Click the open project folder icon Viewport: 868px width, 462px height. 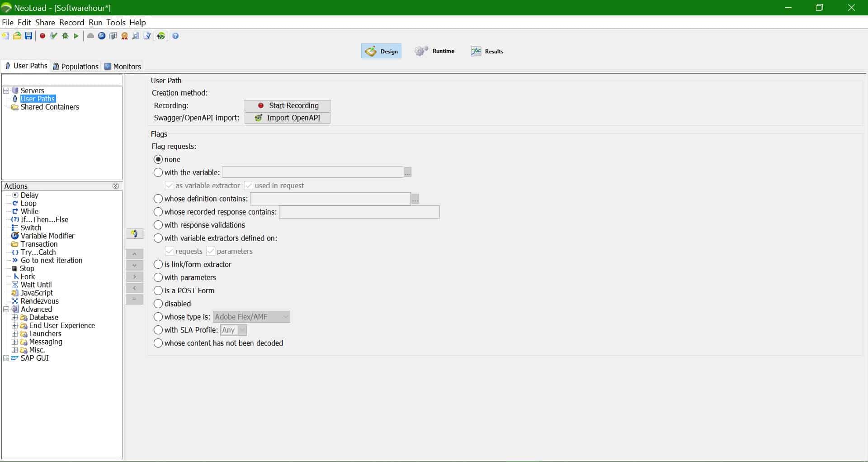[17, 36]
